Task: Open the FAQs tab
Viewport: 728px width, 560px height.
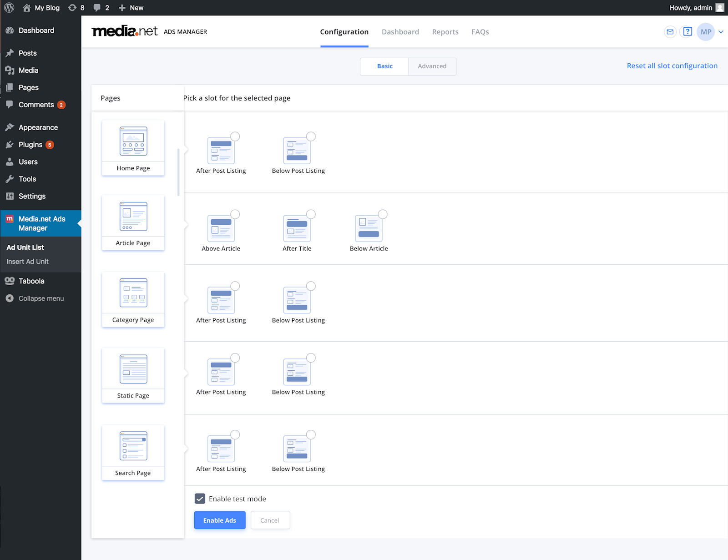Action: pyautogui.click(x=480, y=32)
